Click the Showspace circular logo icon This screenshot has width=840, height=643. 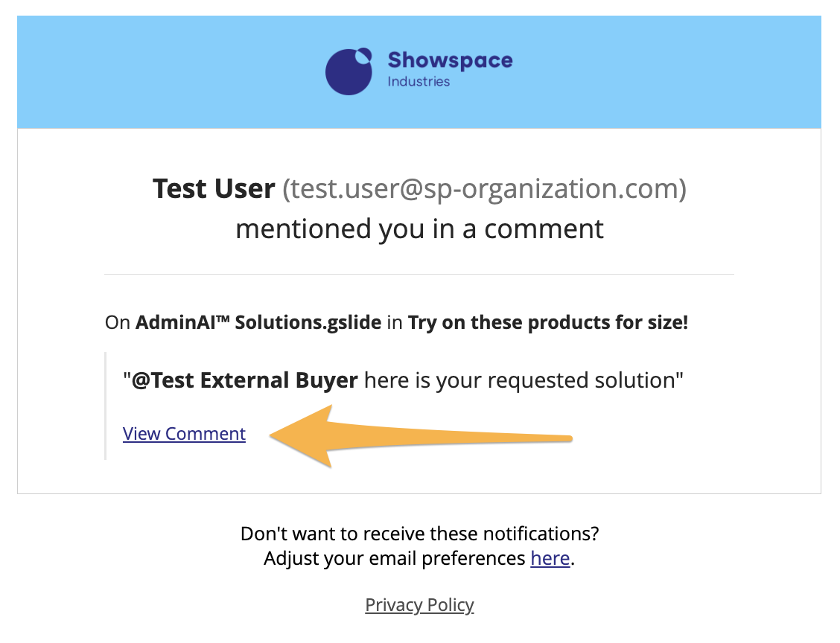pyautogui.click(x=348, y=72)
